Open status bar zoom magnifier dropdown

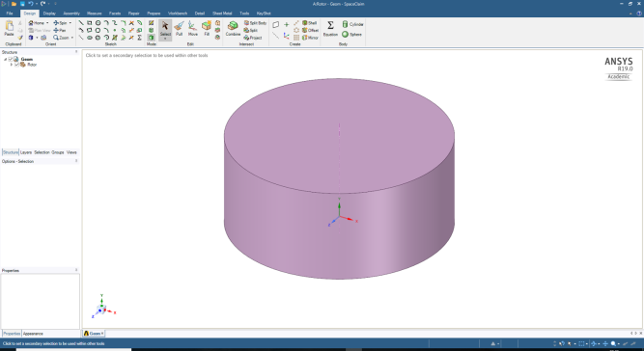click(x=619, y=343)
